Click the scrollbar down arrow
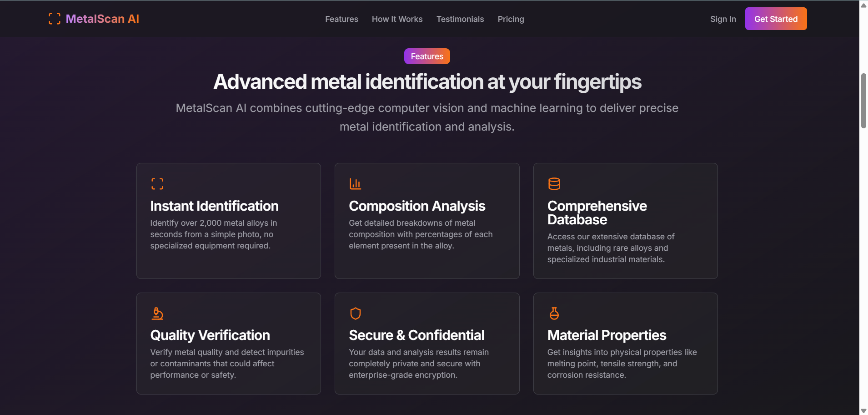Viewport: 868px width, 415px height. (863, 410)
